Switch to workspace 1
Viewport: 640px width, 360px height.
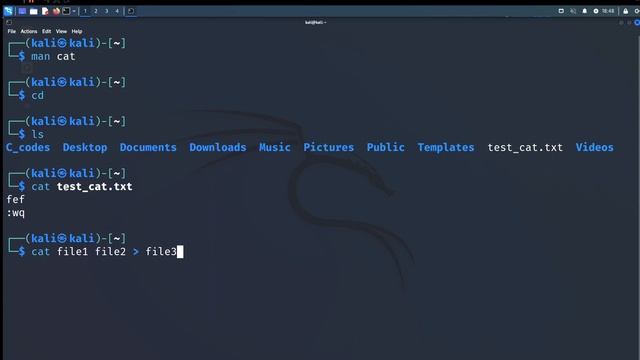(x=85, y=11)
